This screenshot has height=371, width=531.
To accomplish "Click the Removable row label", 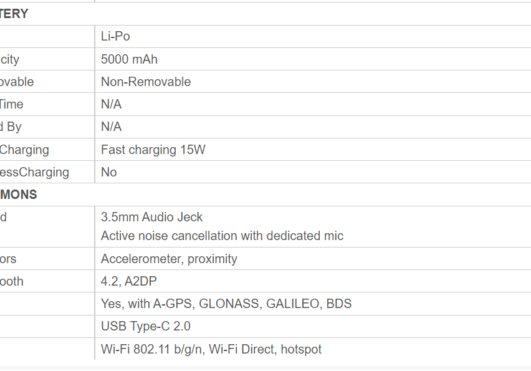I will 17,82.
